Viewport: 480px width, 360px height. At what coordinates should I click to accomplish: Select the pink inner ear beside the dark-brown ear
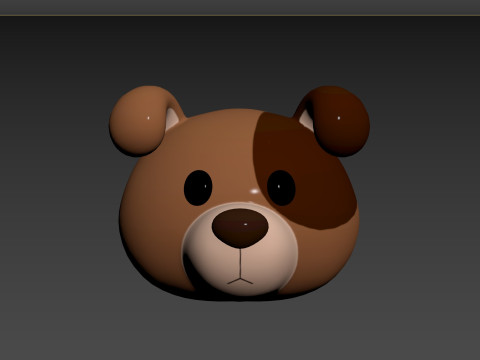[x=307, y=120]
